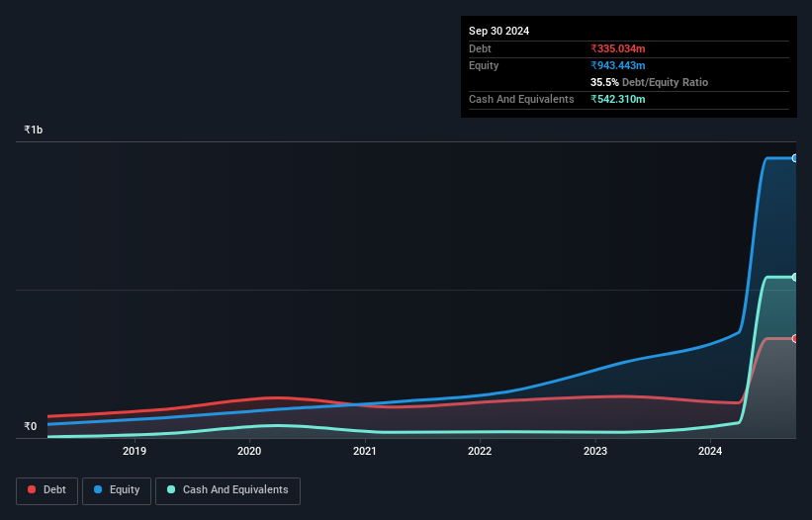The image size is (812, 520).
Task: Click the Cash value ₹542.310m
Action: coord(618,99)
